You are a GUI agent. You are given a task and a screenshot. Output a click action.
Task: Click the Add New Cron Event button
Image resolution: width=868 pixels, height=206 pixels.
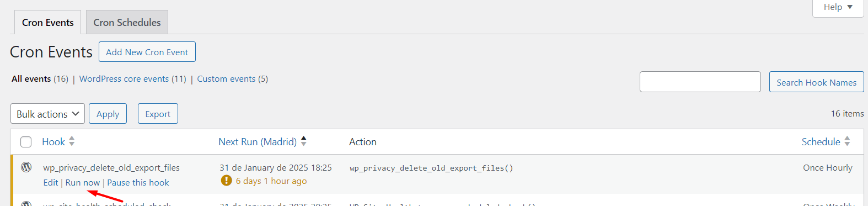[x=147, y=52]
